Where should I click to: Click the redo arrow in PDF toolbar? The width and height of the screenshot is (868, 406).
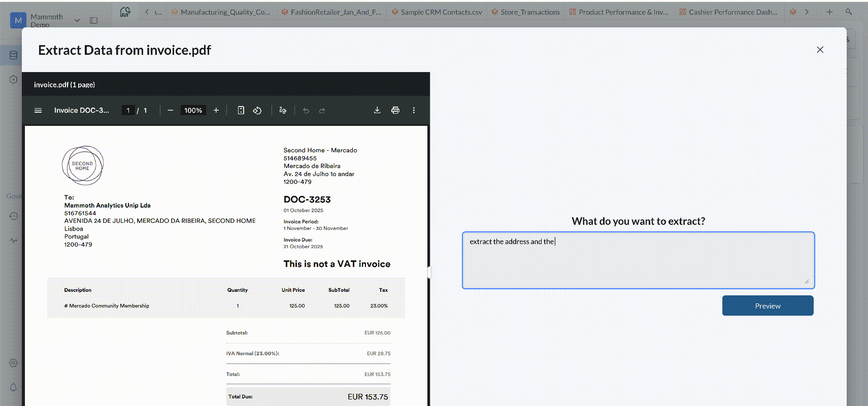[x=322, y=110]
